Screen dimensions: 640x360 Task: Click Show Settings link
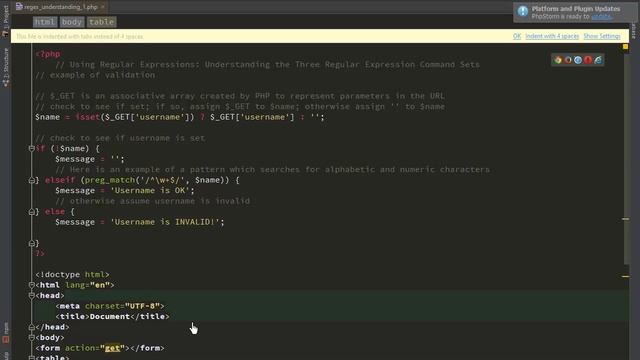(x=602, y=36)
